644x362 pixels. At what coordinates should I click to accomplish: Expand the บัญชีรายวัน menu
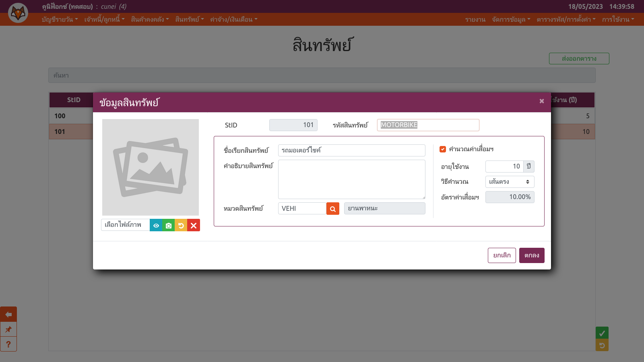click(x=60, y=19)
